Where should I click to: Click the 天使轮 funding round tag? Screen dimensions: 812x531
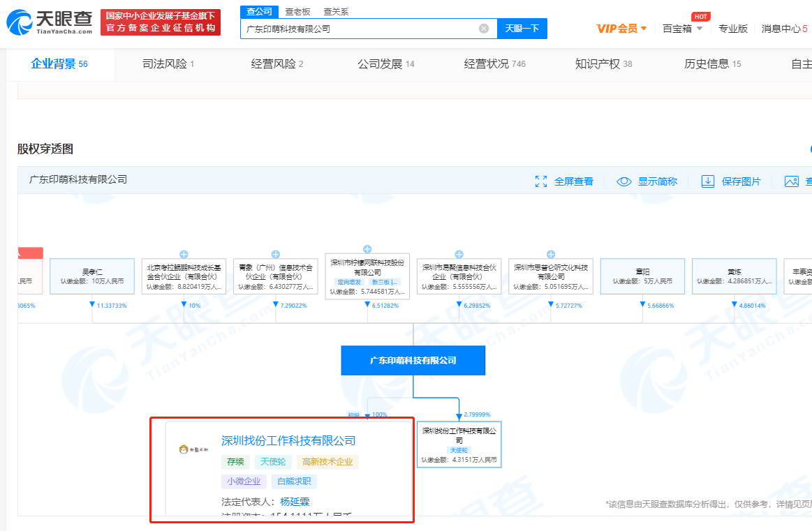(x=273, y=462)
